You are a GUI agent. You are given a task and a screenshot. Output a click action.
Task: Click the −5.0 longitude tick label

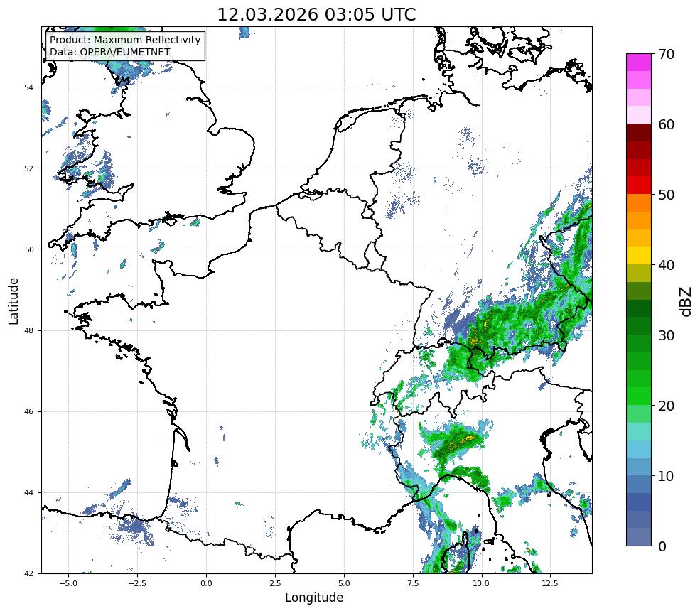pyautogui.click(x=68, y=583)
